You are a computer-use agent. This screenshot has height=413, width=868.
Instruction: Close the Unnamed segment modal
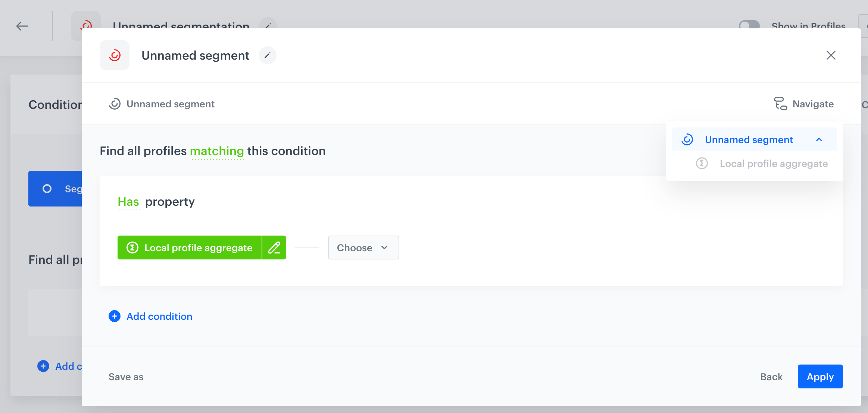click(831, 55)
